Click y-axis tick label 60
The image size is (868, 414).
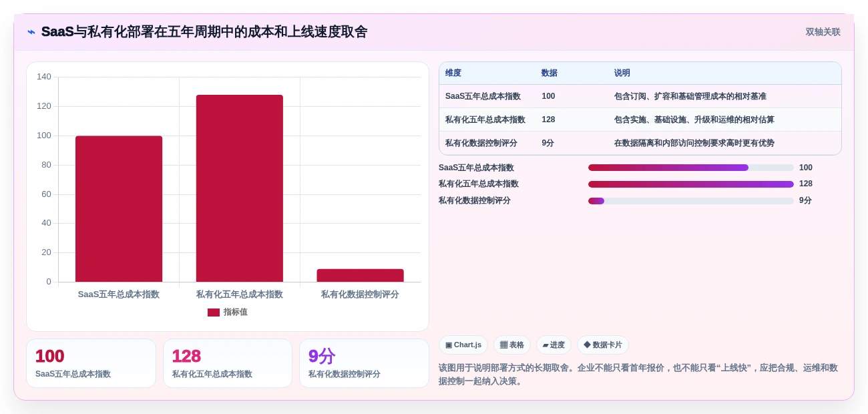46,194
